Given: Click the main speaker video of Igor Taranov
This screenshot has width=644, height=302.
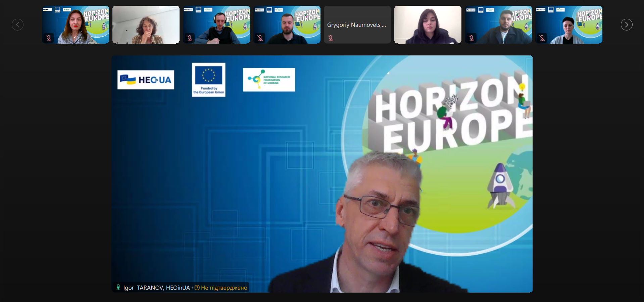Looking at the screenshot, I should (322, 174).
